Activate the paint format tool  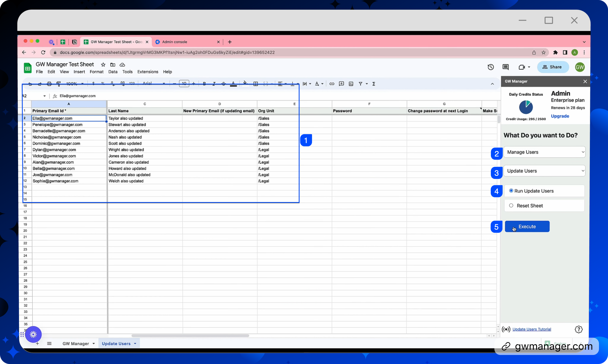click(x=59, y=84)
